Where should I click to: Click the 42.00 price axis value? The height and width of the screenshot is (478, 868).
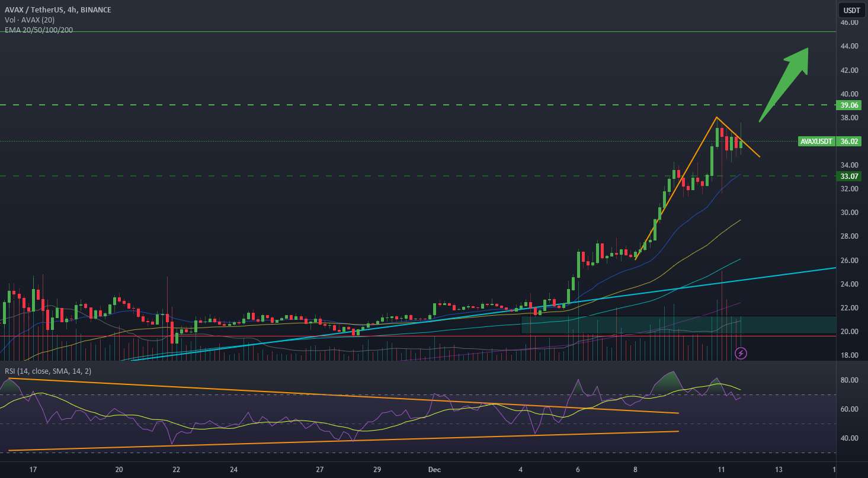click(x=850, y=70)
